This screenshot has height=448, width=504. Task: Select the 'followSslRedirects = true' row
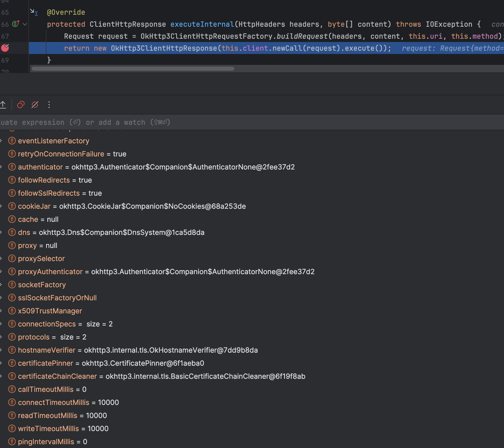[252, 193]
